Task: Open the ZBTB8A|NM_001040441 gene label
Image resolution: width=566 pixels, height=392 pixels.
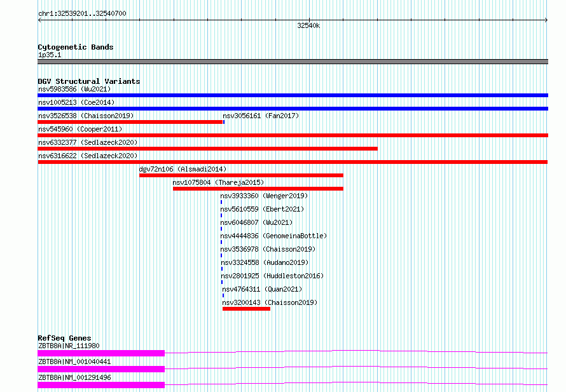Action: (74, 362)
